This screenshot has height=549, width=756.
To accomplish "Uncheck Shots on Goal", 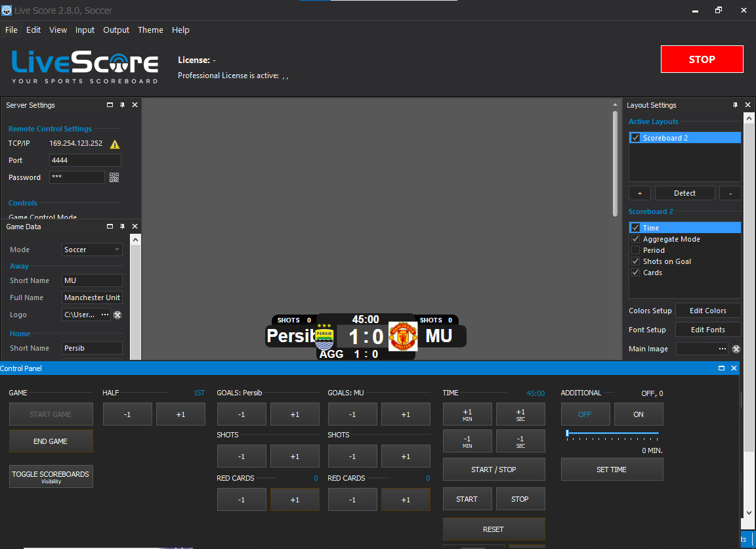I will tap(635, 261).
